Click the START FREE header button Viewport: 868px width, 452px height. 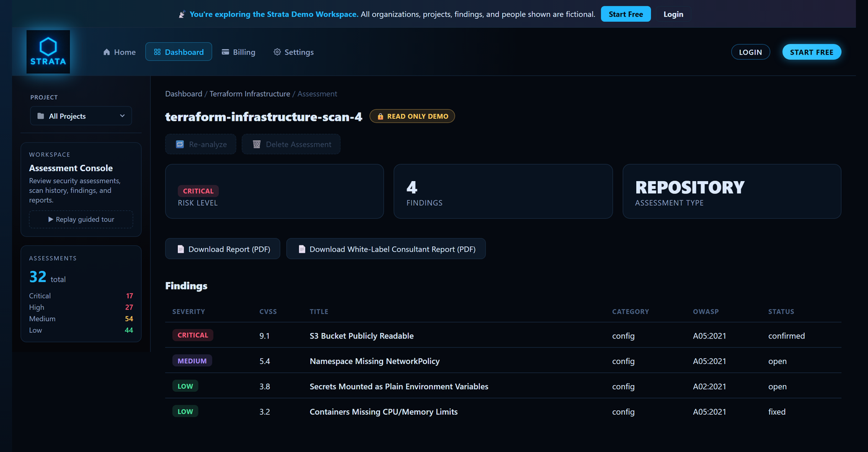[x=812, y=52]
